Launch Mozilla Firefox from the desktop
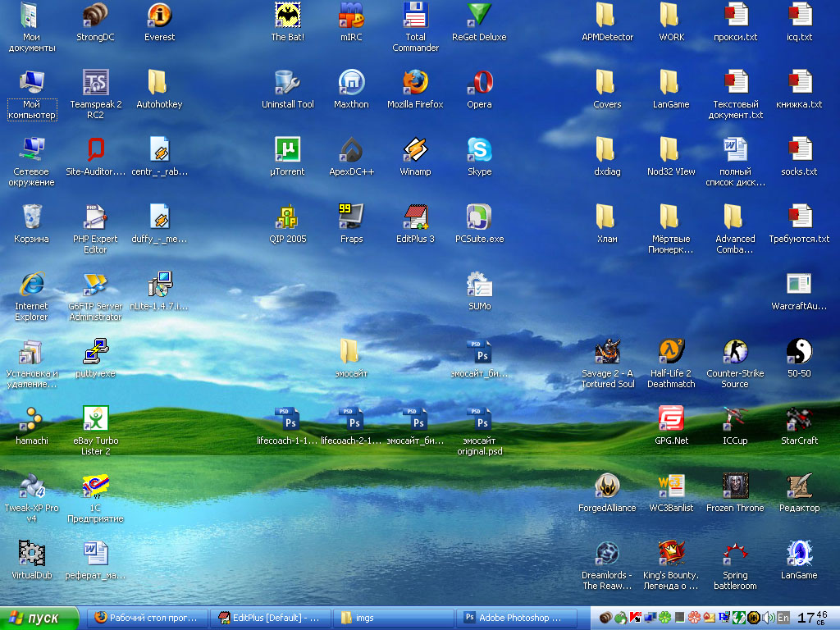840x630 pixels. click(415, 83)
